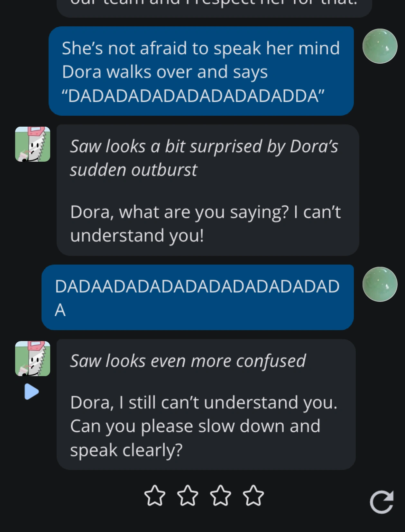Tap the green user avatar beside "DADAADADA" message
Viewport: 405px width, 532px height.
tap(380, 284)
